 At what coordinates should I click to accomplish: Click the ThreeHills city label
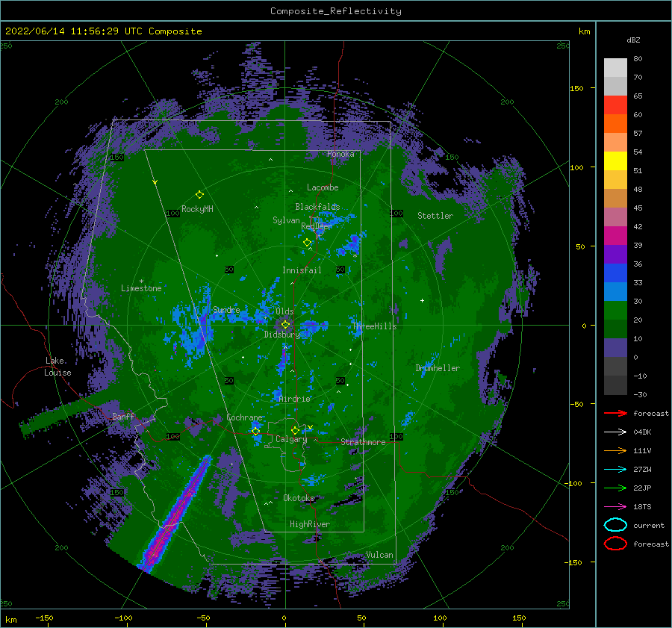pyautogui.click(x=375, y=326)
